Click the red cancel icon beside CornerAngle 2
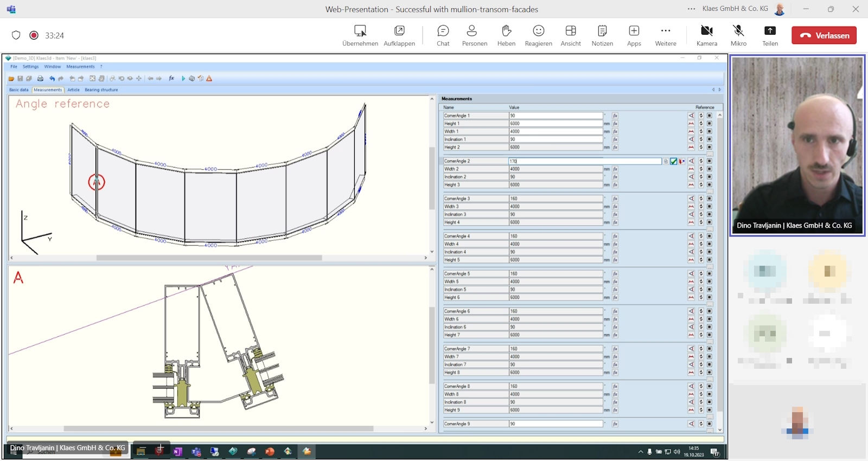This screenshot has width=868, height=461. 682,161
